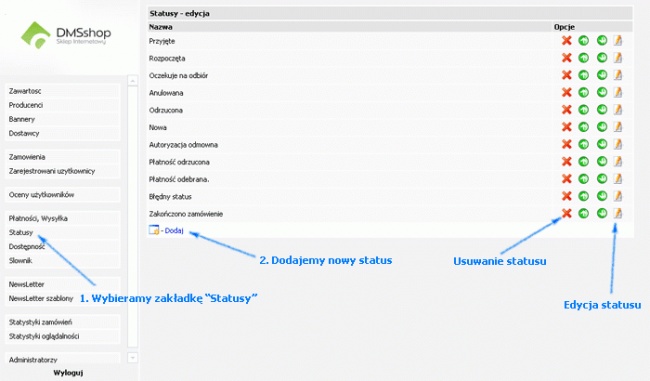The height and width of the screenshot is (381, 650).
Task: Log out using the Wyloguj link
Action: [68, 373]
